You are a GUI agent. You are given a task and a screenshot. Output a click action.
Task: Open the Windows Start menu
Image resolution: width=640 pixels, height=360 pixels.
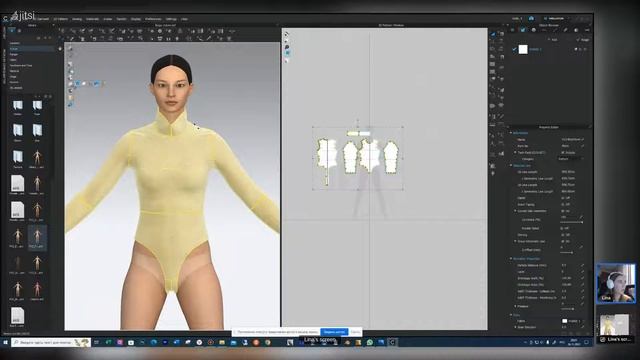click(5, 342)
